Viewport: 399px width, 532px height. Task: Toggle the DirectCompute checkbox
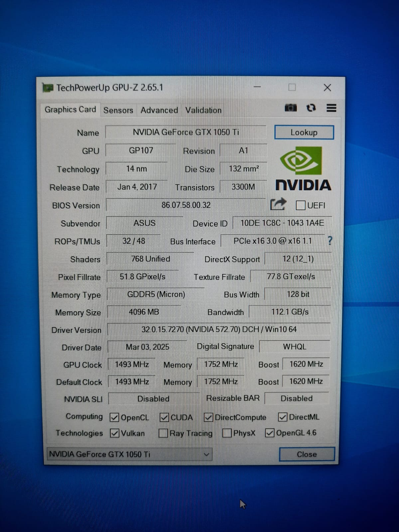[x=208, y=417]
